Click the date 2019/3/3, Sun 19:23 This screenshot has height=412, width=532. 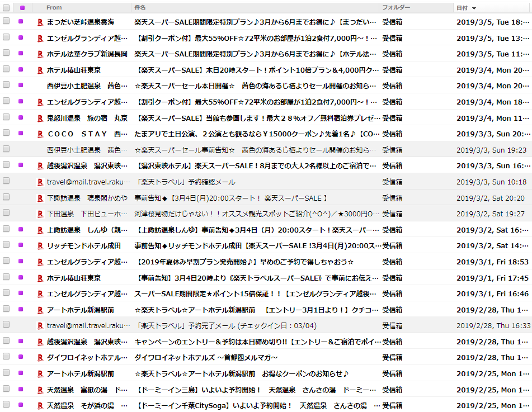491,150
